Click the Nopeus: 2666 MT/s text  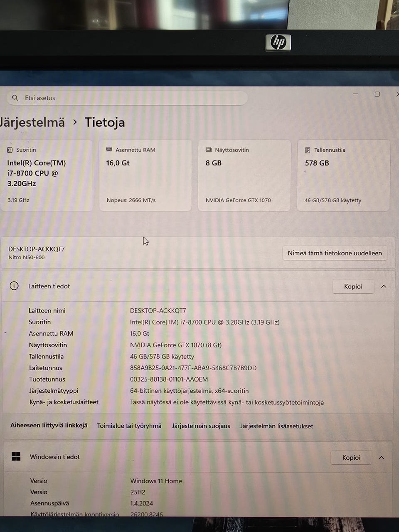tap(131, 200)
